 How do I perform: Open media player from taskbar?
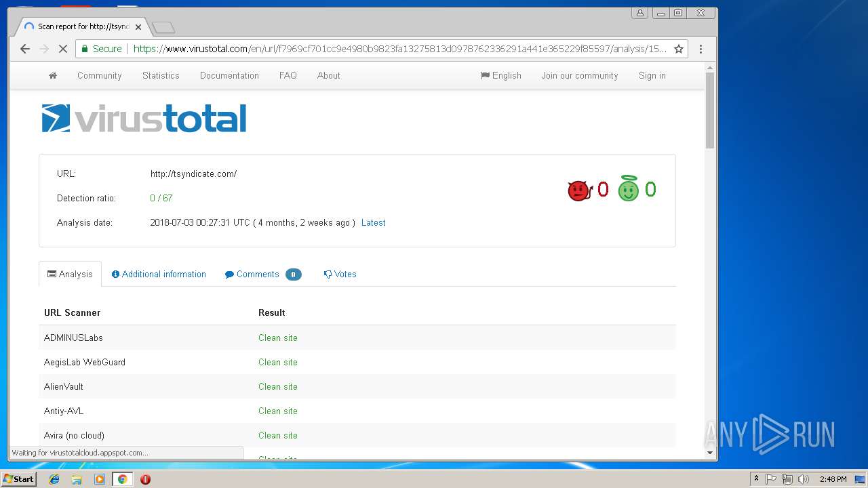point(100,479)
